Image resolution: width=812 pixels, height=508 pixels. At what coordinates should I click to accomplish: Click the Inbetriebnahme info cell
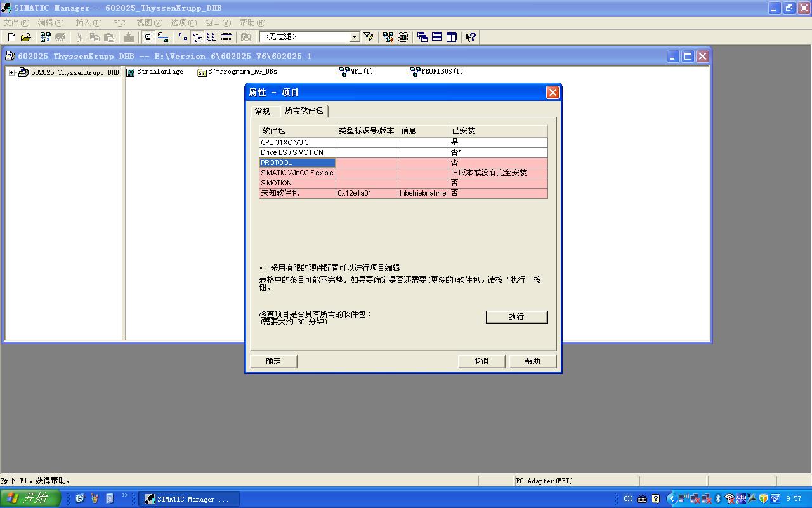point(423,193)
